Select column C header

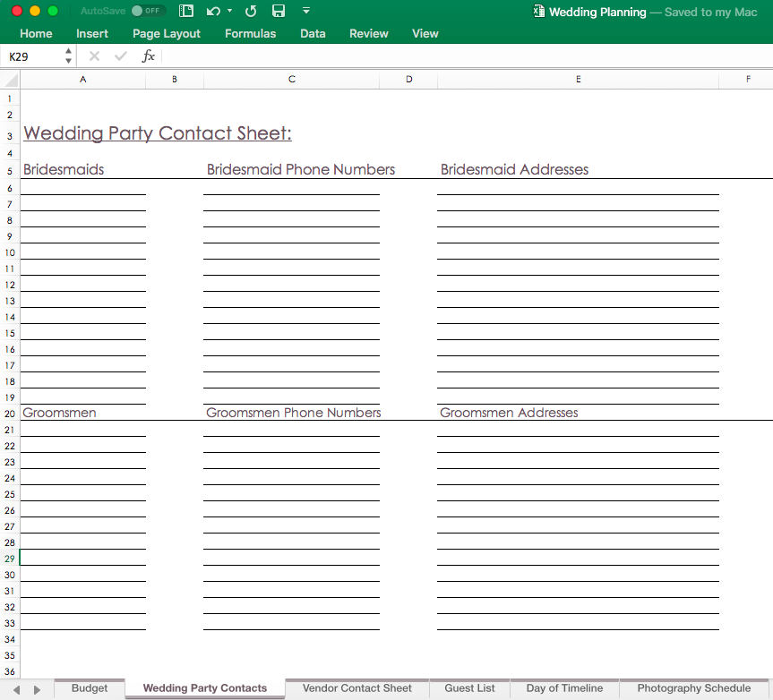[291, 80]
